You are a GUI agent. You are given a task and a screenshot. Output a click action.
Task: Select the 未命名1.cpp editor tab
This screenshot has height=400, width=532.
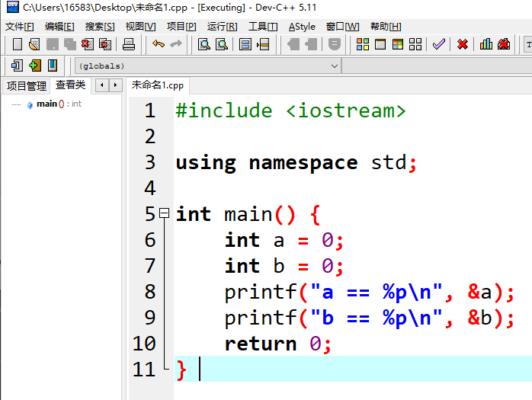point(158,85)
